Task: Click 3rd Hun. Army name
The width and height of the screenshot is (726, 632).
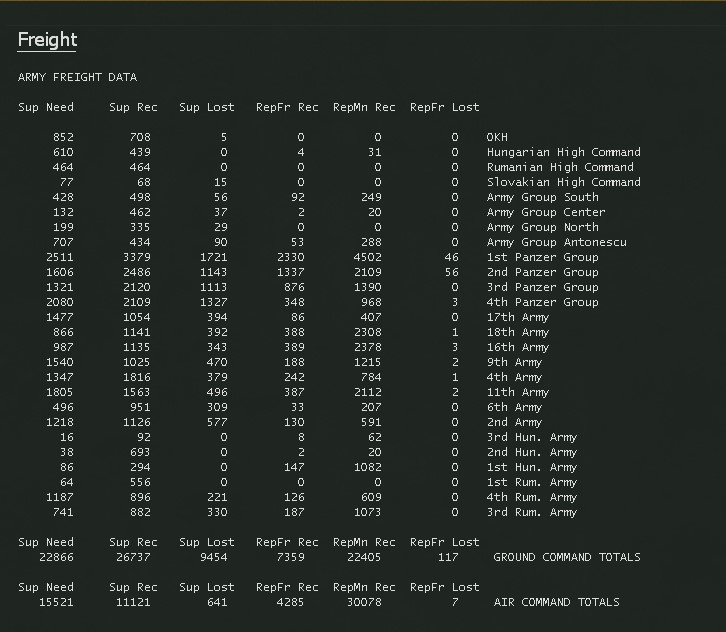Action: 531,437
